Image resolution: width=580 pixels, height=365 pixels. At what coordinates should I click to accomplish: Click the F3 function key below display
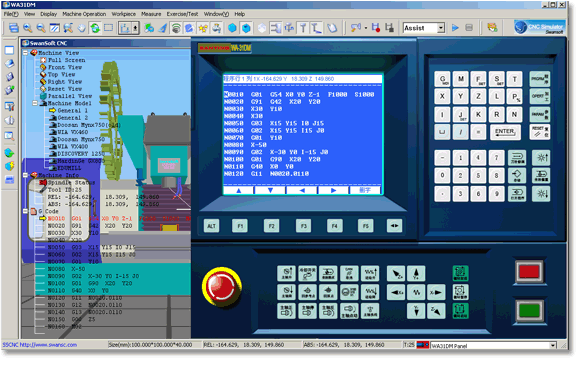303,226
